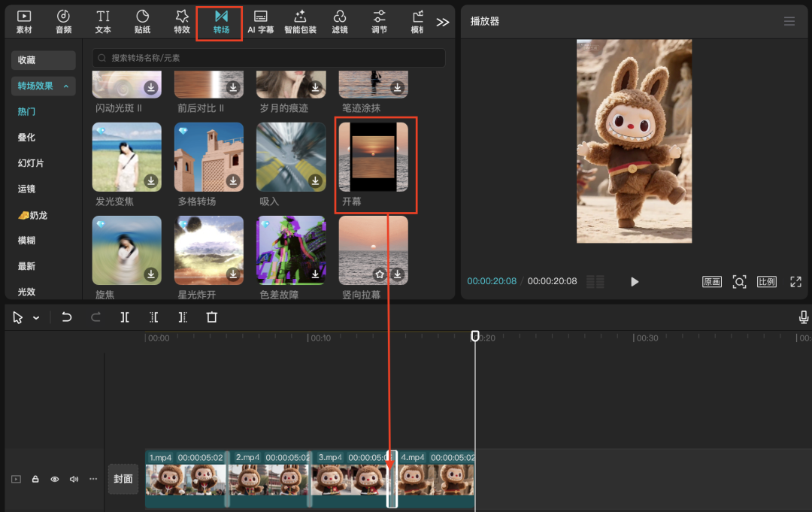Click the 封面 cover button

click(123, 479)
